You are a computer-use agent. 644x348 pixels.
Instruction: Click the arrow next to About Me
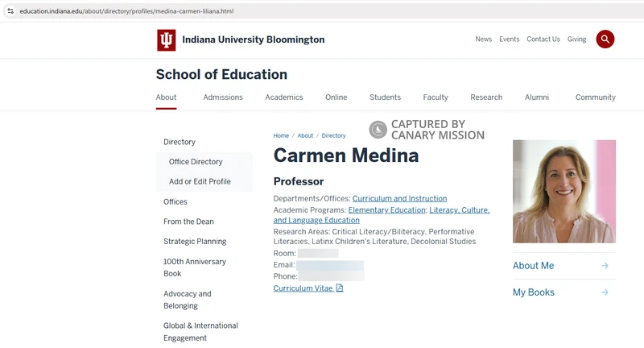pos(605,266)
